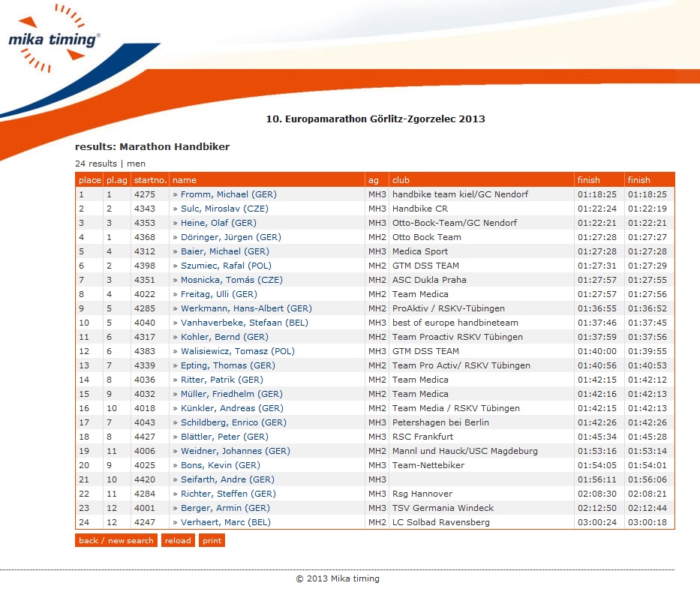Click the place column header
Image resolution: width=700 pixels, height=592 pixels.
[x=90, y=180]
